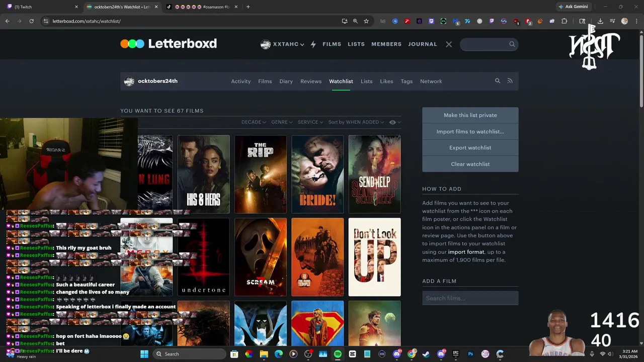Click the Search films input field
644x362 pixels.
pos(470,298)
